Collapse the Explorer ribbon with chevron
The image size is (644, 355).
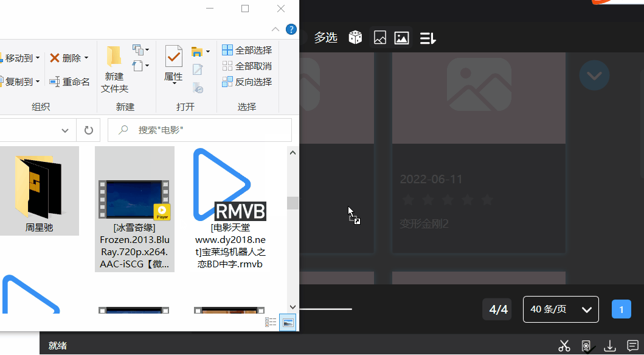(275, 29)
